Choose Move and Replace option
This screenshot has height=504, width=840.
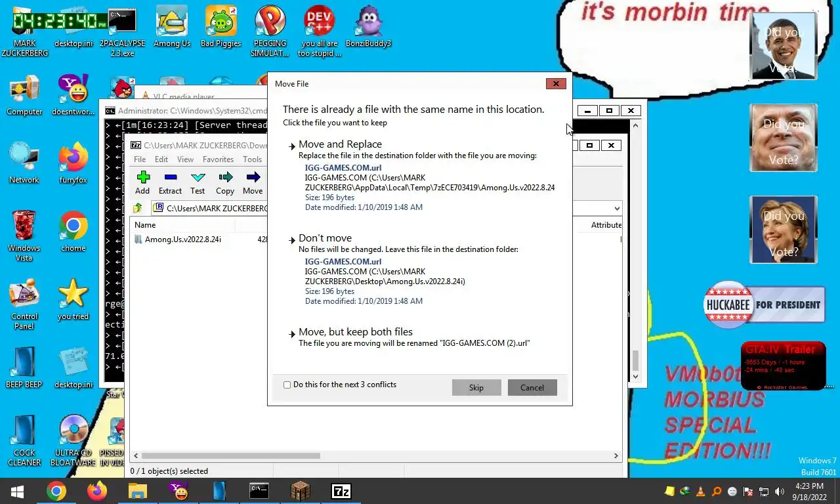340,144
